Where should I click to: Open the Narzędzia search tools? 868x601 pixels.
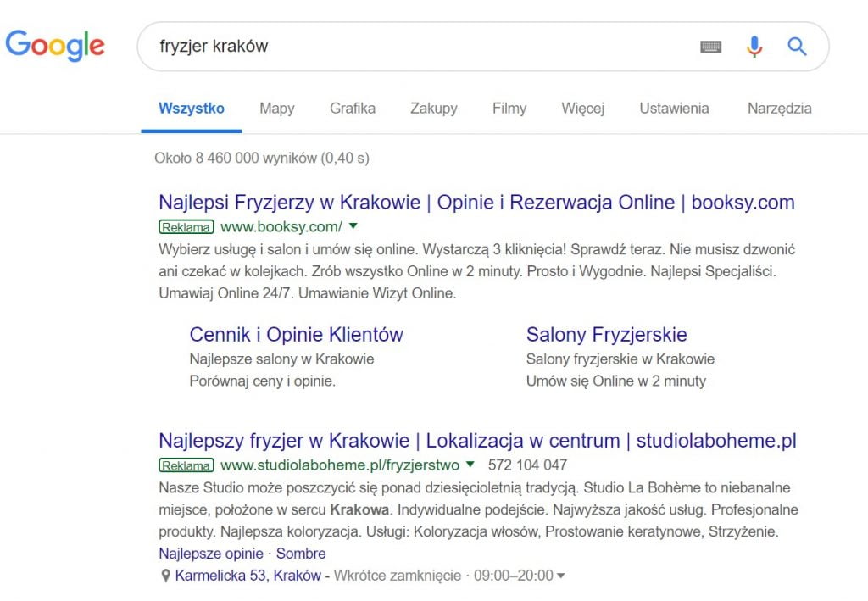779,109
